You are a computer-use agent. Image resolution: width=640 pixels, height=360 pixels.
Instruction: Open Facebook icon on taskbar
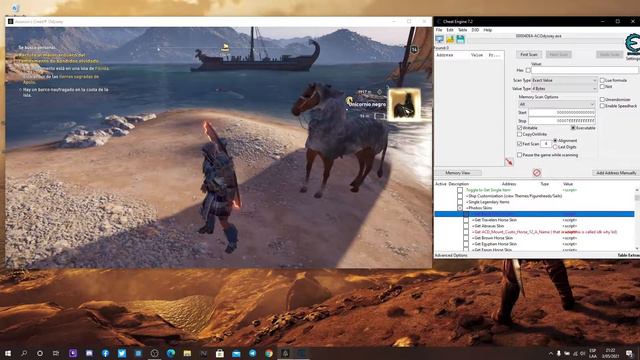tap(105, 353)
